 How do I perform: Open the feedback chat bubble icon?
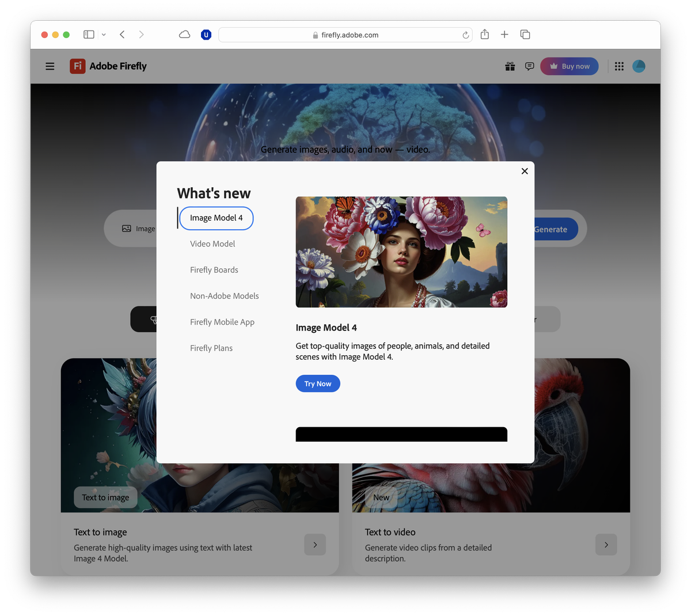[530, 66]
